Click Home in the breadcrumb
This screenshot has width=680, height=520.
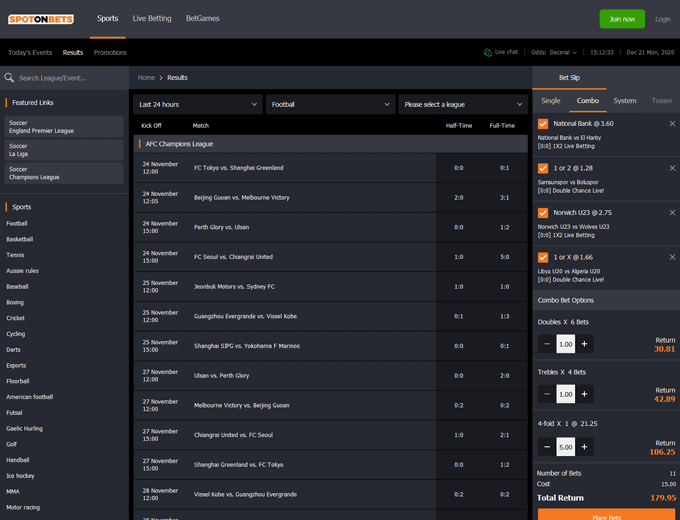[x=146, y=78]
